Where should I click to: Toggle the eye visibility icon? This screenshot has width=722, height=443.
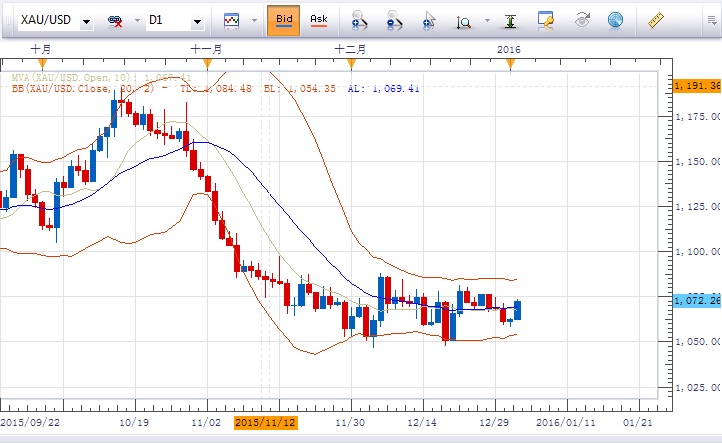coord(582,21)
